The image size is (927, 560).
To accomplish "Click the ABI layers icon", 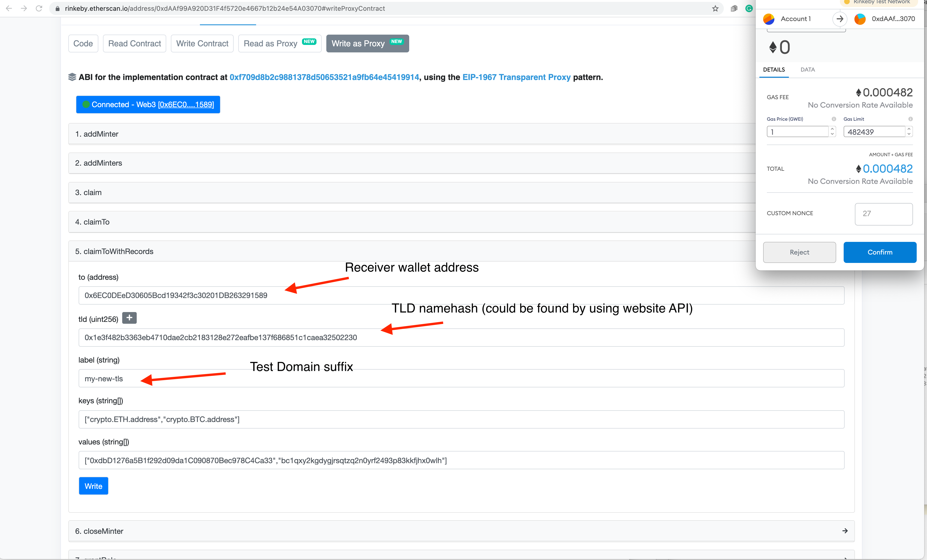I will [72, 77].
